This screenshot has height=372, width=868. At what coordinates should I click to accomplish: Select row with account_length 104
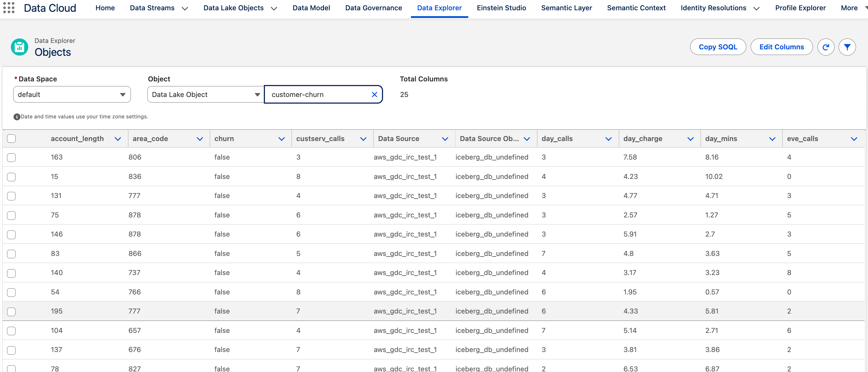11,331
